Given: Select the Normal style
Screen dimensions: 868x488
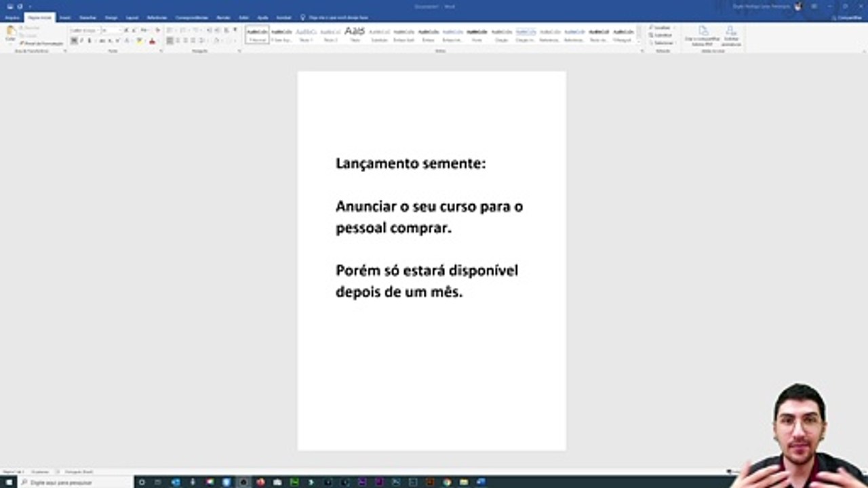Looking at the screenshot, I should (x=257, y=35).
